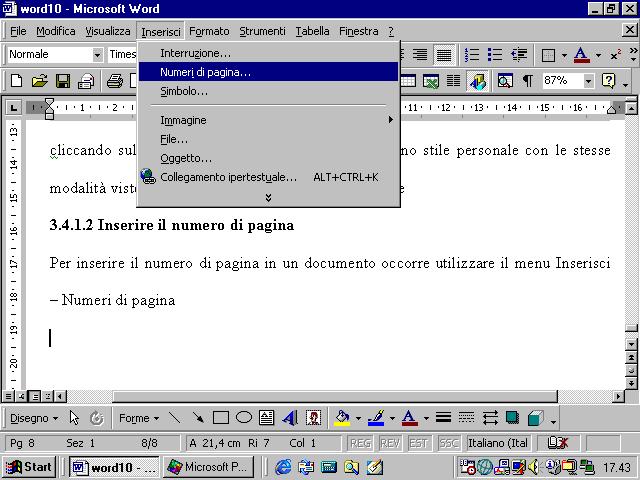640x480 pixels.
Task: Click spelling status book icon
Action: pyautogui.click(x=557, y=443)
